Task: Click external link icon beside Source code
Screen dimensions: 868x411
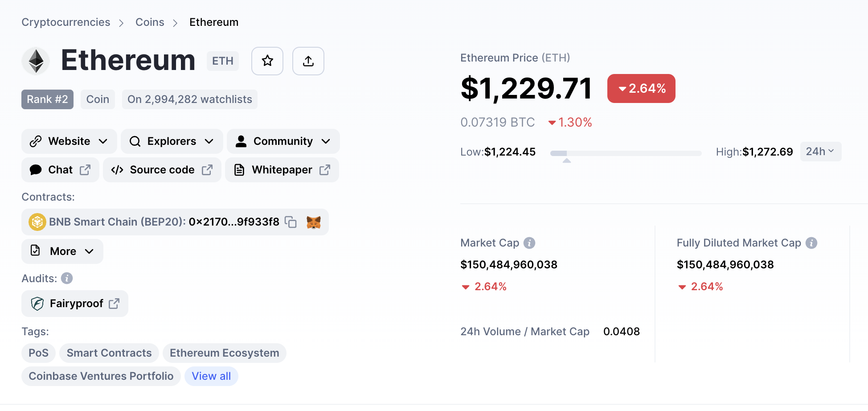Action: (207, 170)
